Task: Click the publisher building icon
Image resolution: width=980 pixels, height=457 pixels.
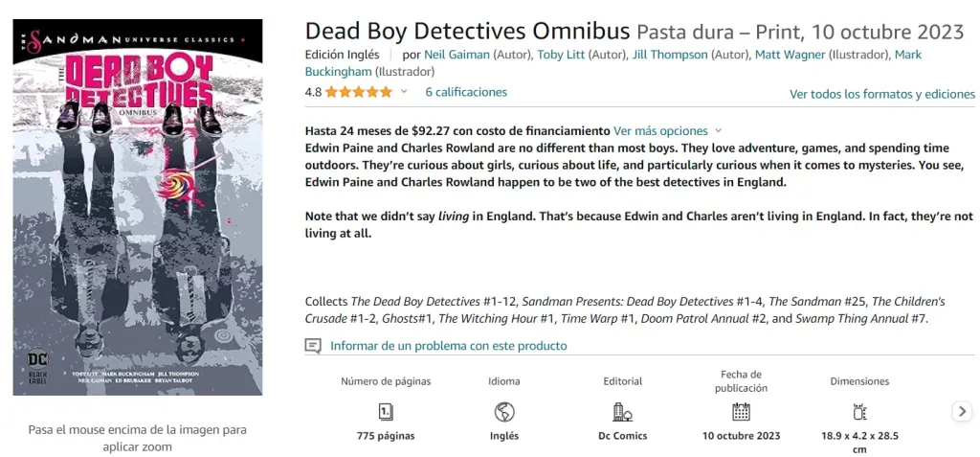Action: pyautogui.click(x=622, y=412)
